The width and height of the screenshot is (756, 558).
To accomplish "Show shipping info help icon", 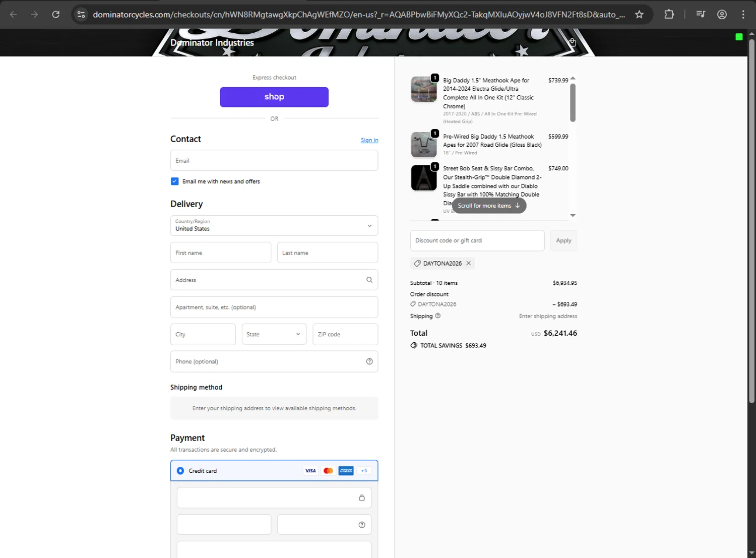I will pyautogui.click(x=437, y=316).
